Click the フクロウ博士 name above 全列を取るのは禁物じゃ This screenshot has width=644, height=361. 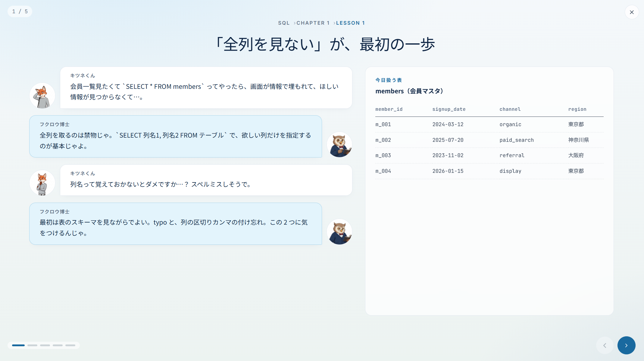coord(55,124)
